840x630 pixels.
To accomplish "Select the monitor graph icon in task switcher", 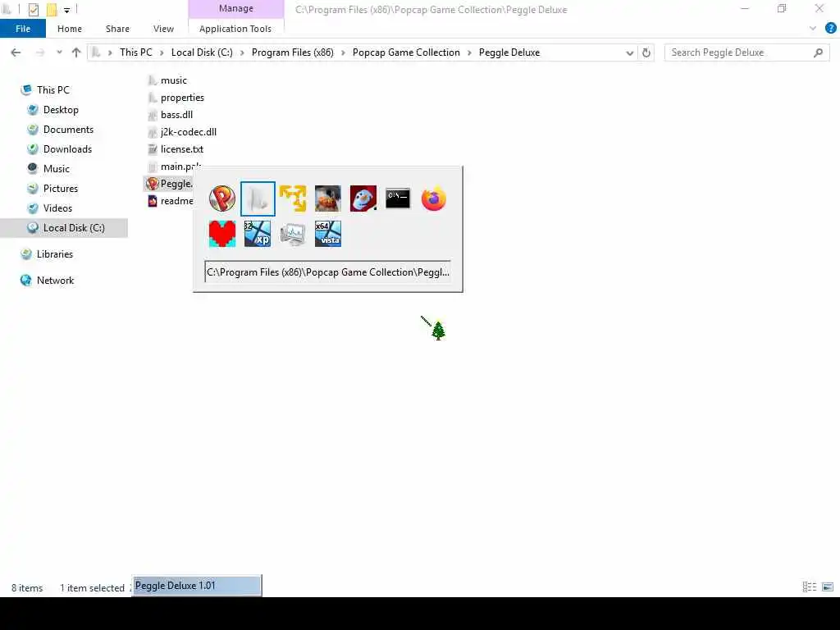I will tap(293, 234).
